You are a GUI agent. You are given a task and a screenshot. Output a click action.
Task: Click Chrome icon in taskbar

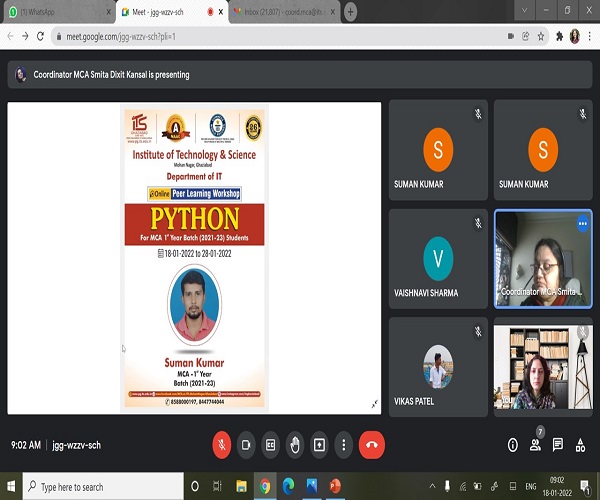(x=264, y=486)
